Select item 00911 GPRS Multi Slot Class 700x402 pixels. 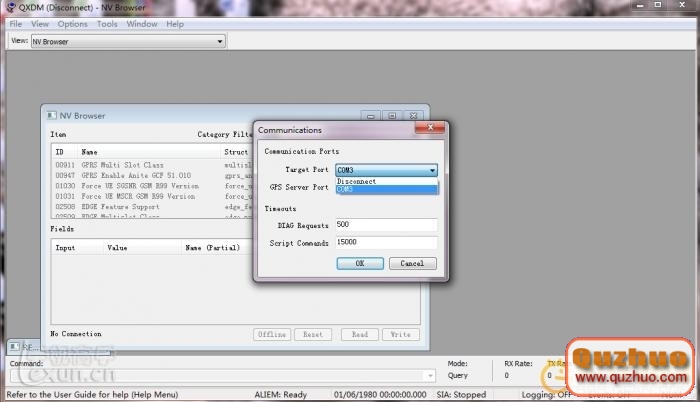(152, 165)
